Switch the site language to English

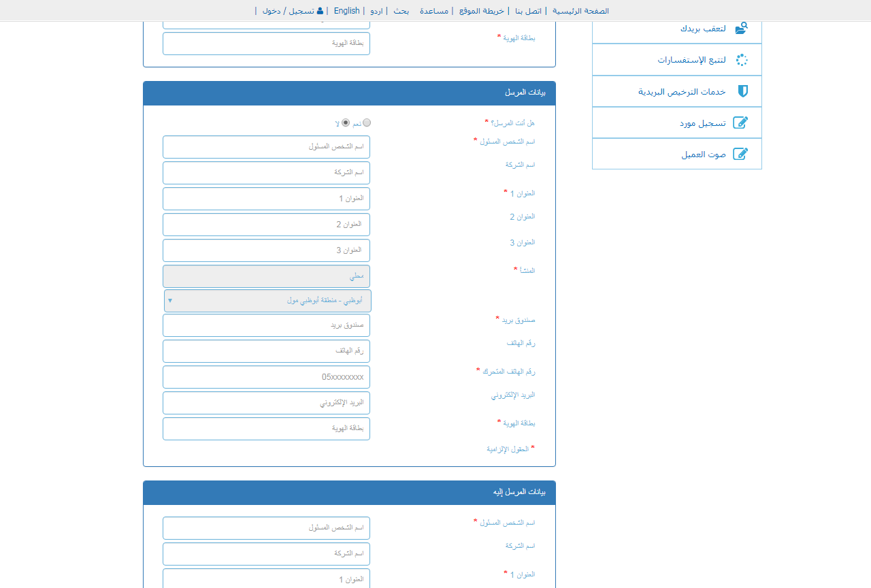pos(346,10)
